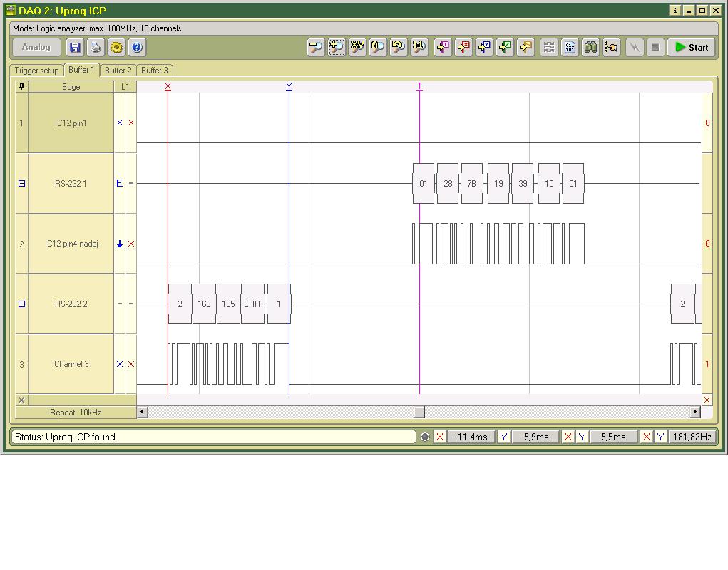Image resolution: width=728 pixels, height=570 pixels.
Task: Switch to Analog mode
Action: (36, 47)
